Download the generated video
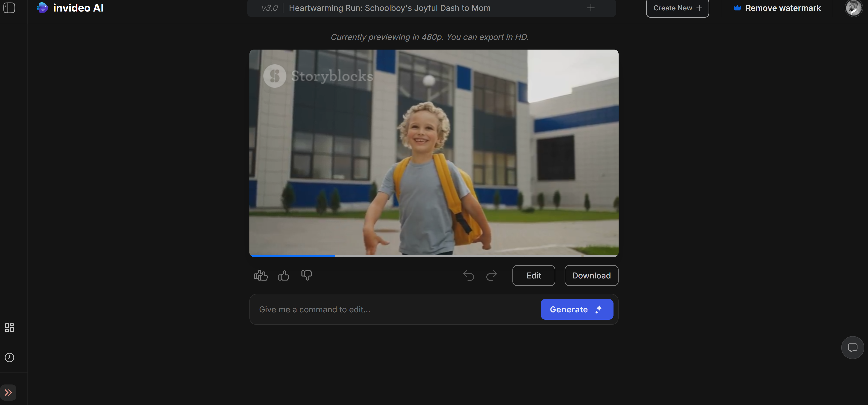This screenshot has width=868, height=405. point(591,275)
